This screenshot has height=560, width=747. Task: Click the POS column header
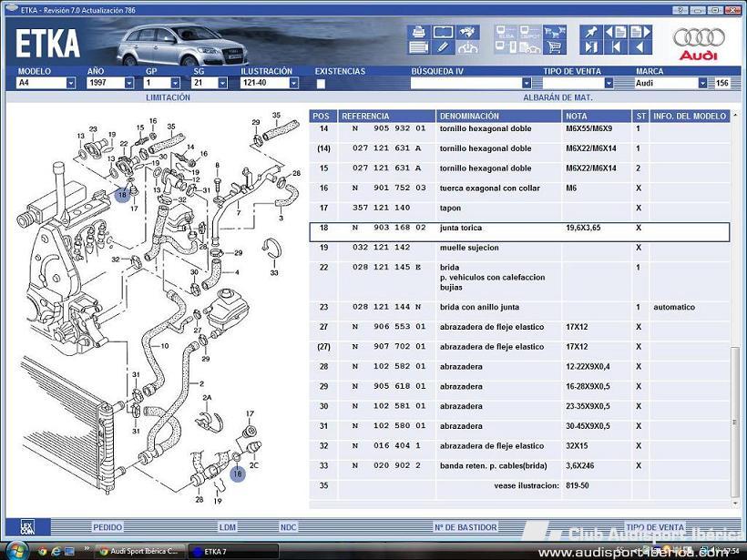(x=323, y=117)
